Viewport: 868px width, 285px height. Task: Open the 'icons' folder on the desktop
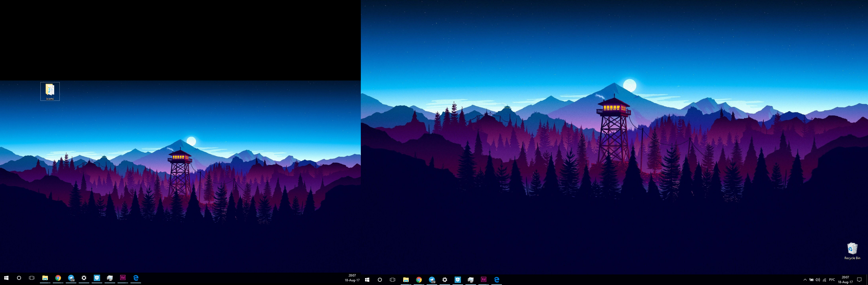50,92
